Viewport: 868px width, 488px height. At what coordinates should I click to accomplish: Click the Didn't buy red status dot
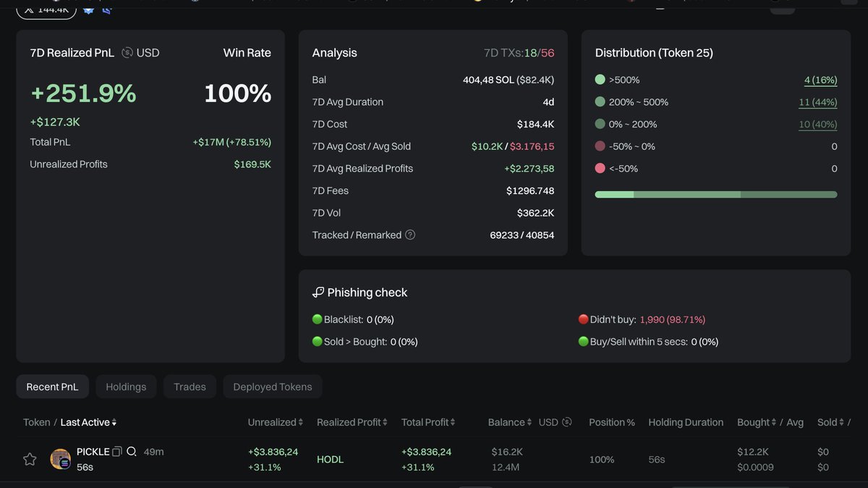click(583, 319)
